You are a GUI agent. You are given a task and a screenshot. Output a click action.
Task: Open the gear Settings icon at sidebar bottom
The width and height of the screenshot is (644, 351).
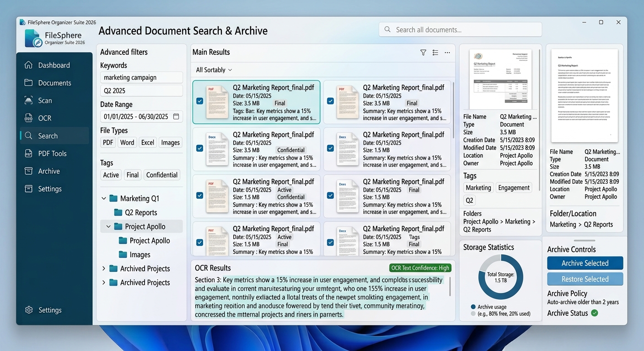pyautogui.click(x=29, y=310)
